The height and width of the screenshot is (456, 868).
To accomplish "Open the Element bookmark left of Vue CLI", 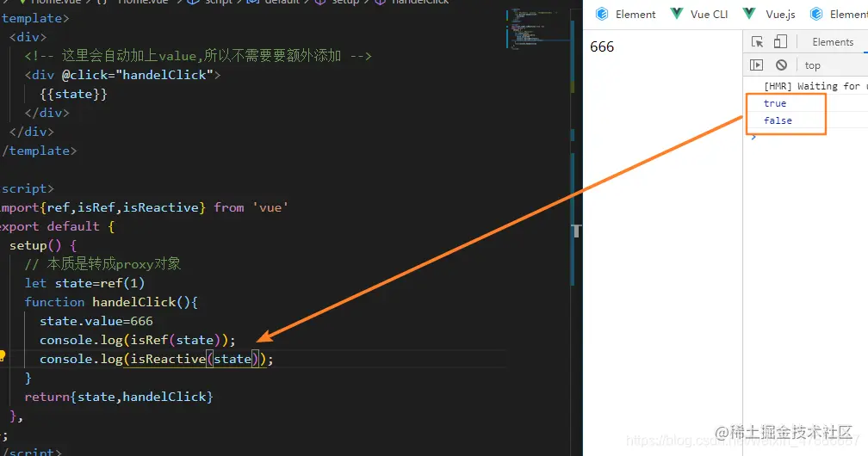I will (625, 15).
